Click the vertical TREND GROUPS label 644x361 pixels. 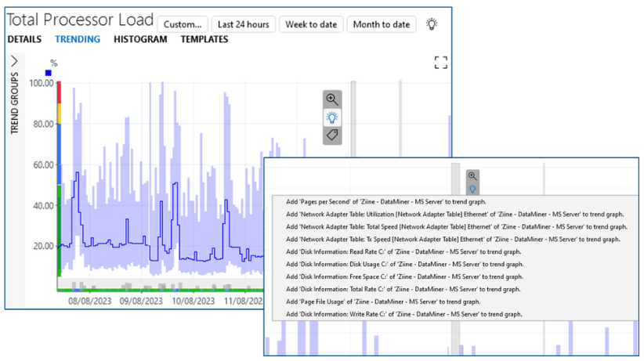pyautogui.click(x=15, y=103)
